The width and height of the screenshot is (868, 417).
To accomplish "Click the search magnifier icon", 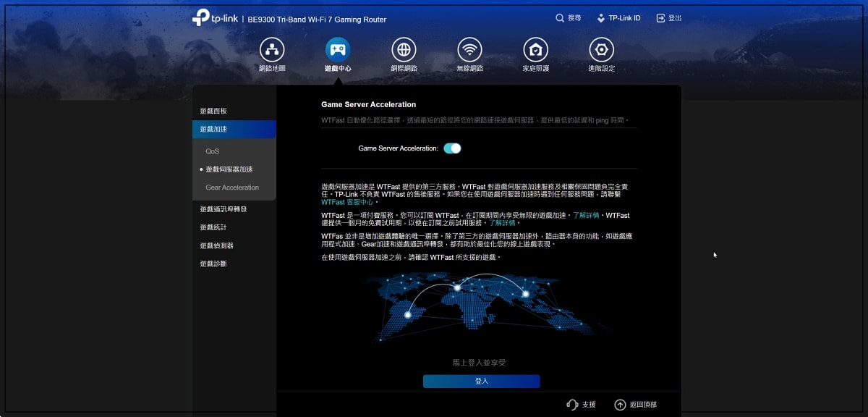I will (x=560, y=18).
